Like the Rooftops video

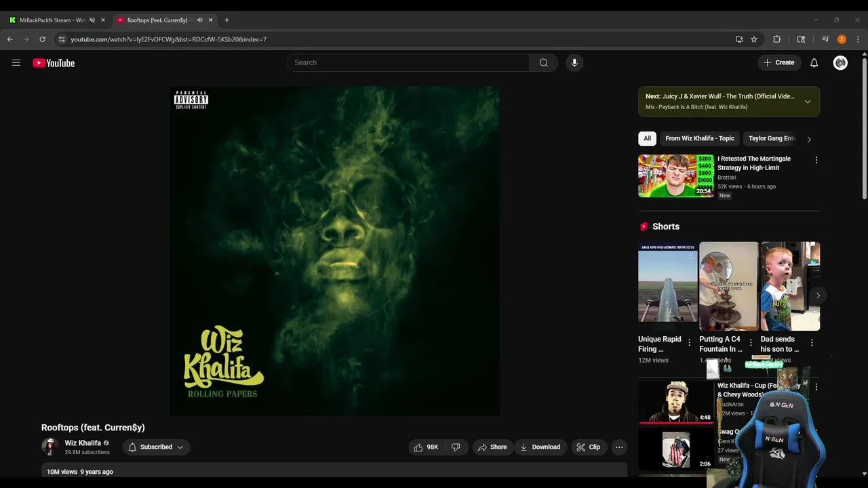[426, 447]
